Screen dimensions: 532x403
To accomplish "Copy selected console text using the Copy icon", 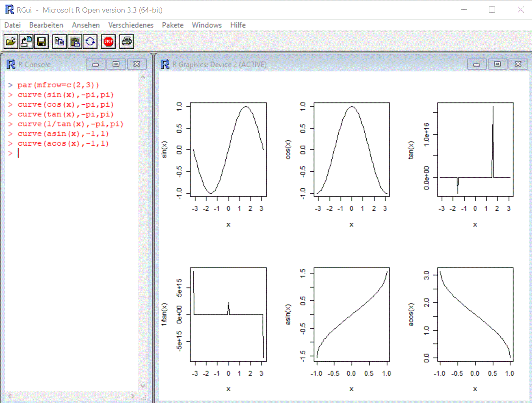I will point(59,41).
